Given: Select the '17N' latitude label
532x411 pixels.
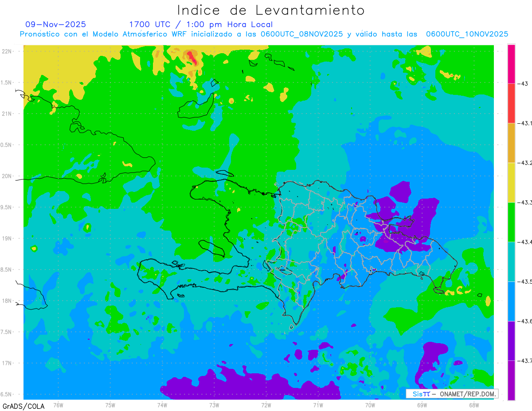Looking at the screenshot, I should pyautogui.click(x=8, y=363).
